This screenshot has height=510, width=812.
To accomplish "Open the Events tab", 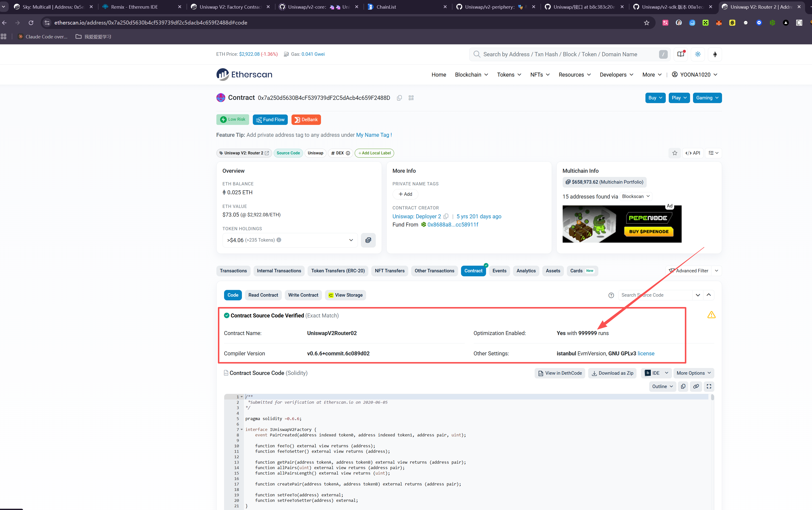I will point(499,271).
